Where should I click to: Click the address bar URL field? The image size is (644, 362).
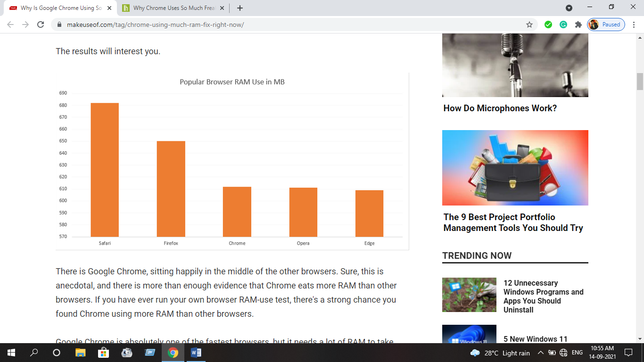292,25
